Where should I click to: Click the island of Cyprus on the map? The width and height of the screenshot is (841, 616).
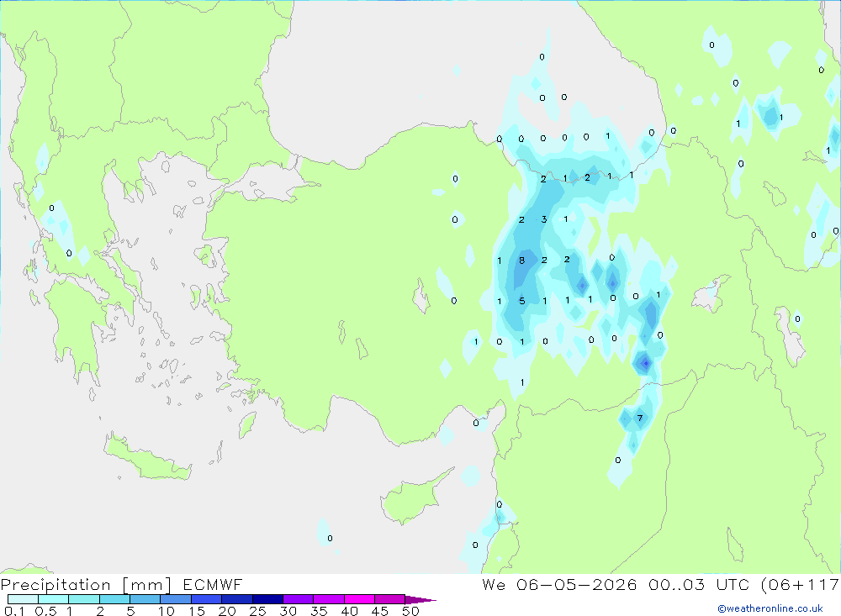[412, 498]
